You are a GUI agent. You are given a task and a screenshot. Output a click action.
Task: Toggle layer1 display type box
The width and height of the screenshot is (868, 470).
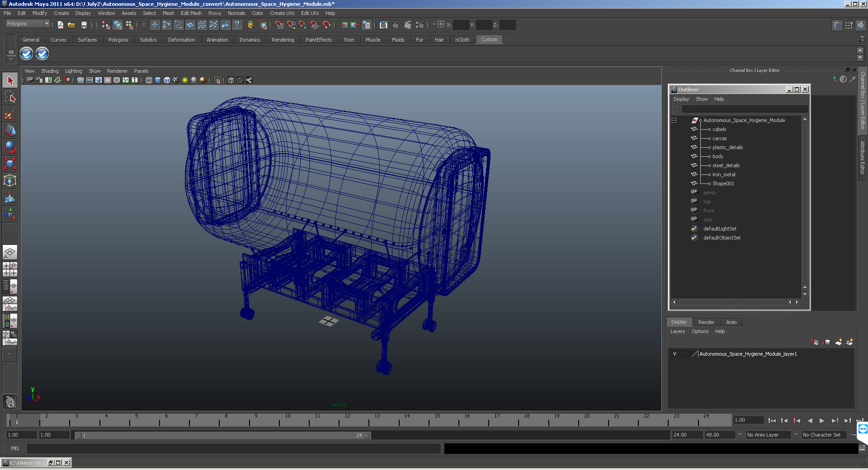685,354
